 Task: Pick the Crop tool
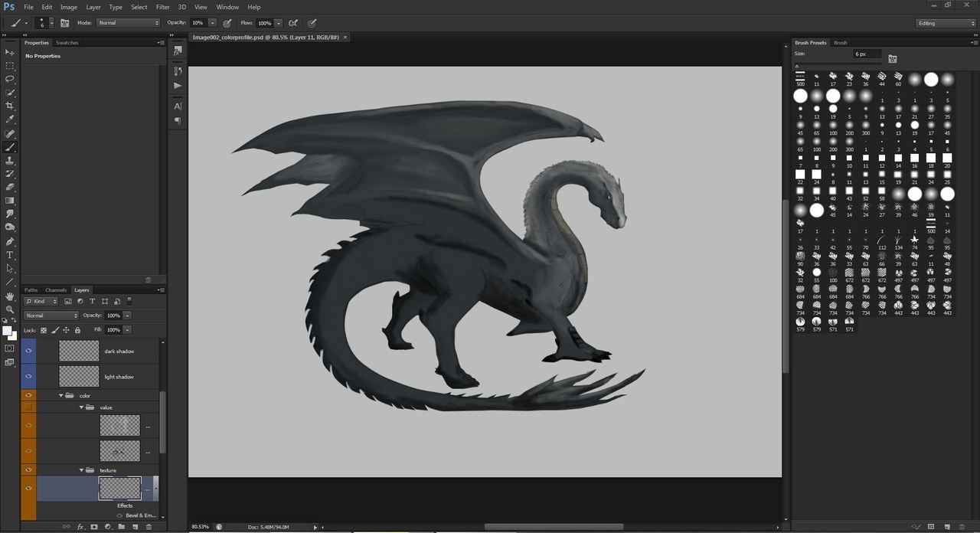10,106
